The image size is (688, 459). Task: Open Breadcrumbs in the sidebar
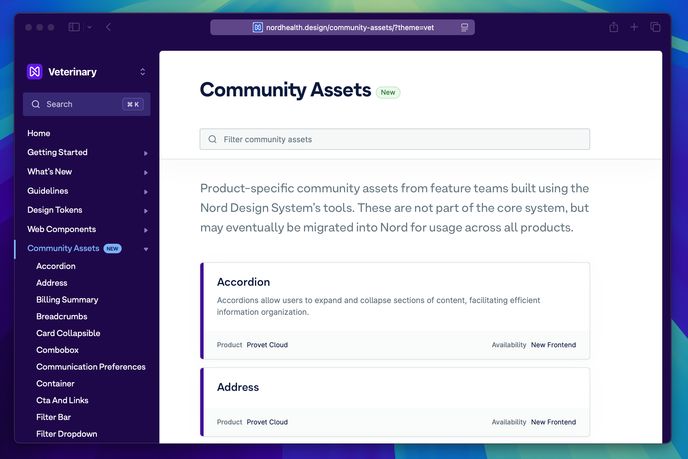[62, 316]
